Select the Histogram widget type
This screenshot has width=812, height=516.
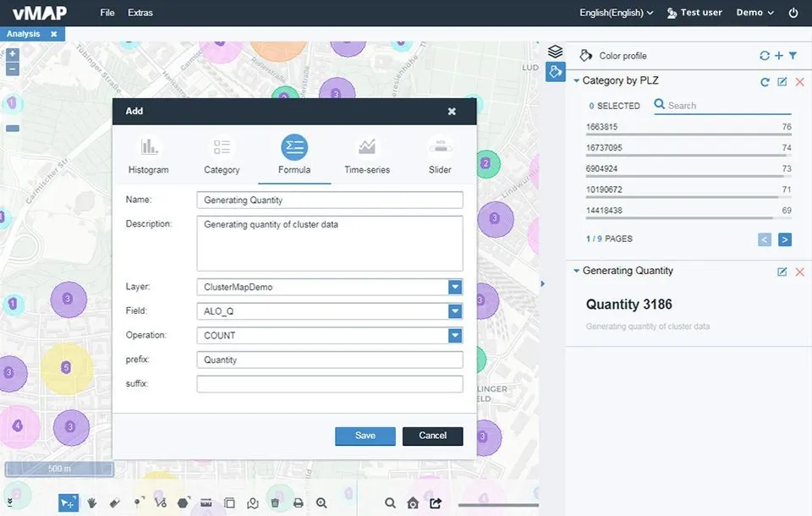pyautogui.click(x=149, y=155)
